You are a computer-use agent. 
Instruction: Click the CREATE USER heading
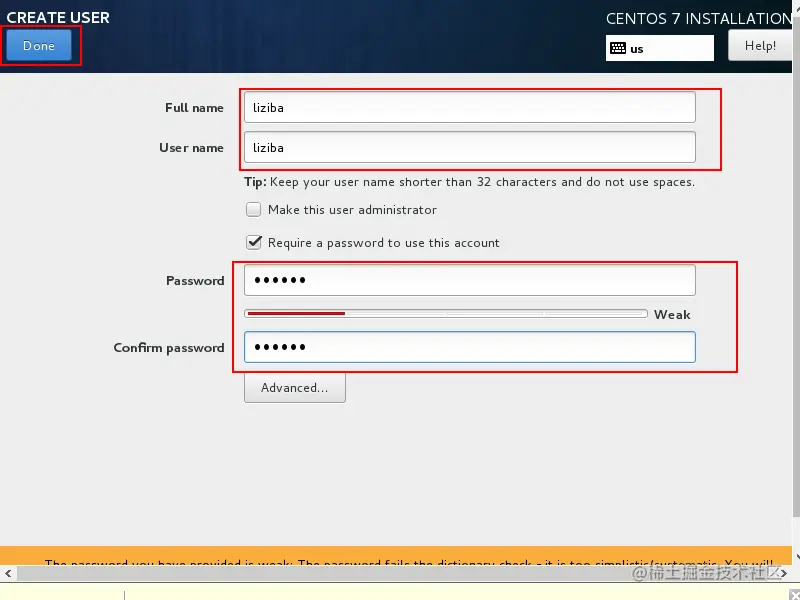pos(58,17)
